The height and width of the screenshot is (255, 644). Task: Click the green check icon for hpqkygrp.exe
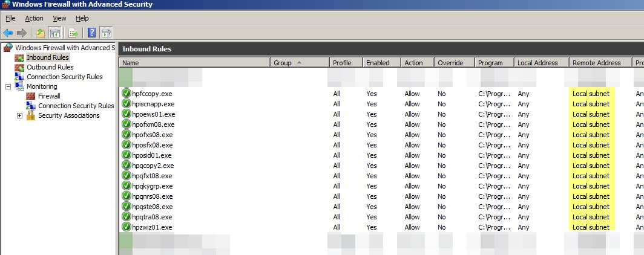coord(126,186)
